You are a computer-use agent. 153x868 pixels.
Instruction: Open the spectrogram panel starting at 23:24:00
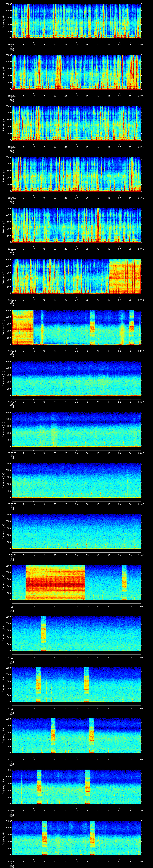click(76, 174)
